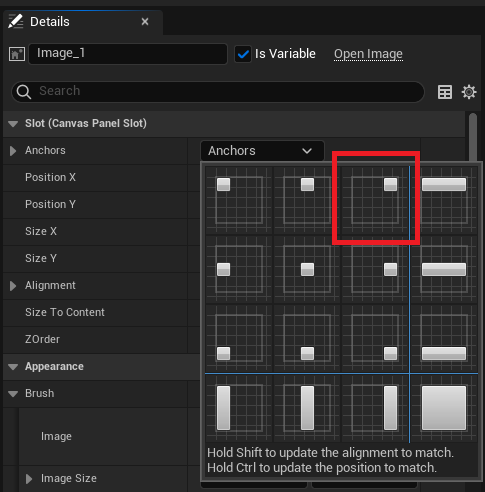
Task: Select the bottom-center anchor preset
Action: (x=307, y=338)
